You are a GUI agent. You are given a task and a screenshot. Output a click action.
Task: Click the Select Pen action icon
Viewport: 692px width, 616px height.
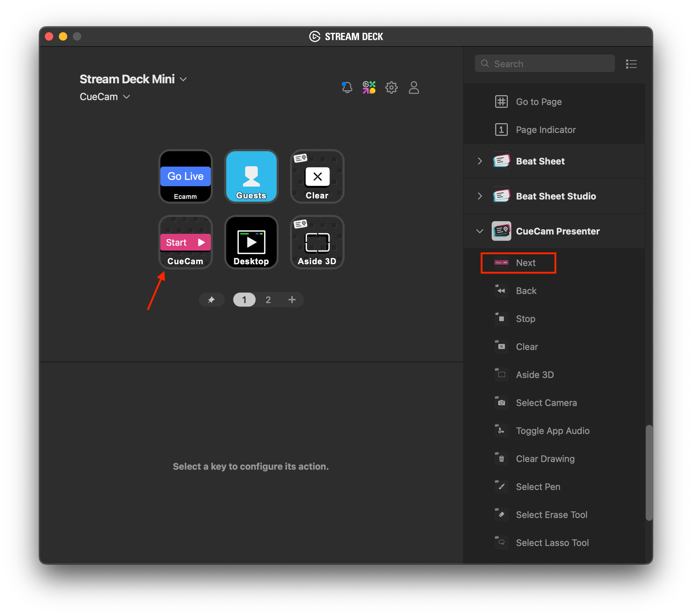(501, 486)
